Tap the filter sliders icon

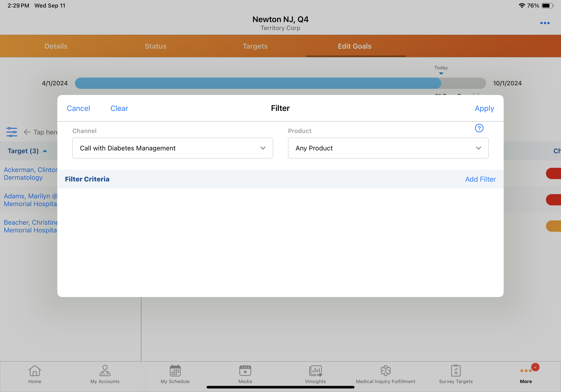pyautogui.click(x=12, y=132)
